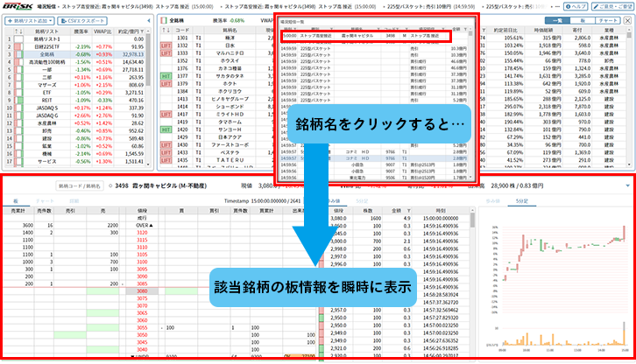Switch to the チャート view tab at top right

pos(608,21)
